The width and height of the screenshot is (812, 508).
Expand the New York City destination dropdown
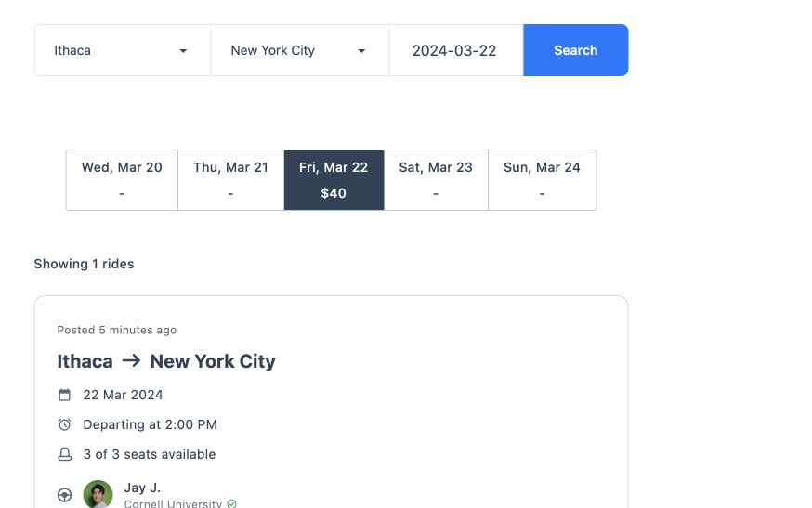(300, 50)
